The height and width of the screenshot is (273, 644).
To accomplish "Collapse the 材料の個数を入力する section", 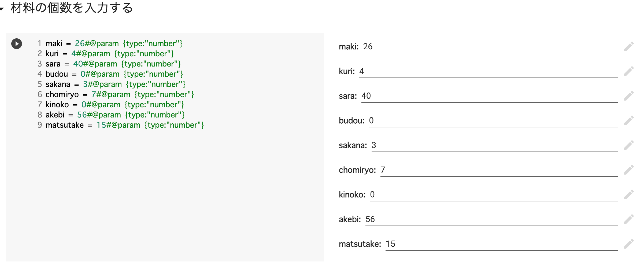I will [x=2, y=9].
